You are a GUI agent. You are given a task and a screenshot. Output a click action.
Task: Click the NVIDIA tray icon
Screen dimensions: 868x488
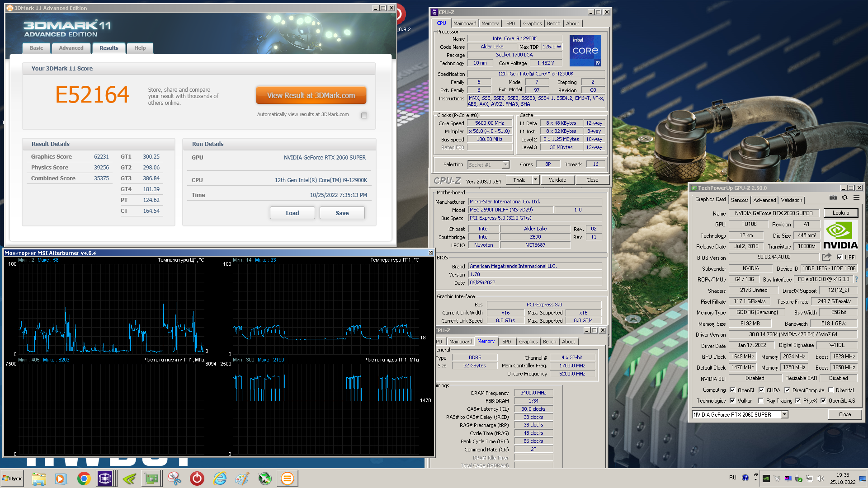[766, 478]
